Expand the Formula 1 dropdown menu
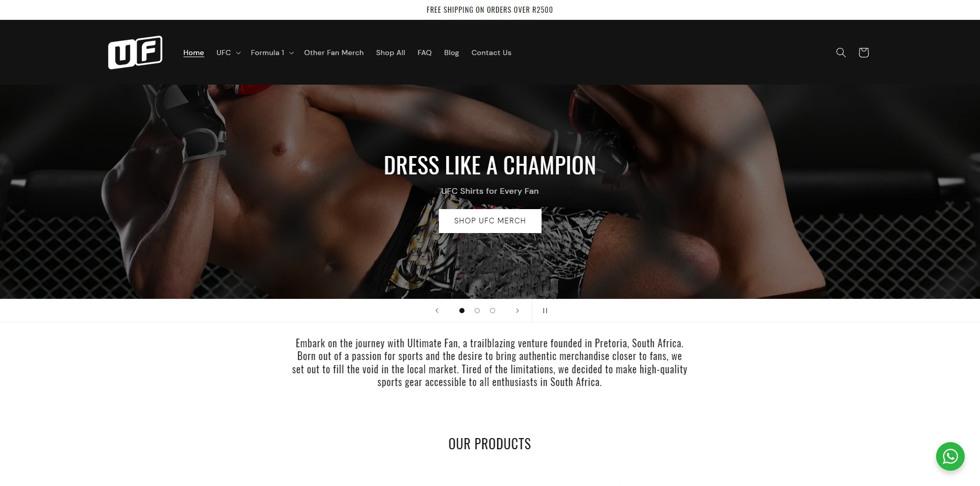The width and height of the screenshot is (980, 486). (x=272, y=53)
